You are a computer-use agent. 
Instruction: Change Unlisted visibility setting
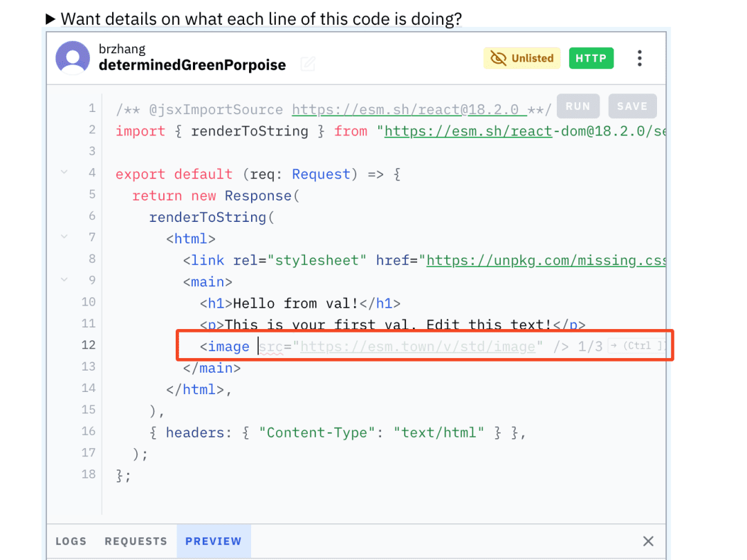tap(522, 58)
